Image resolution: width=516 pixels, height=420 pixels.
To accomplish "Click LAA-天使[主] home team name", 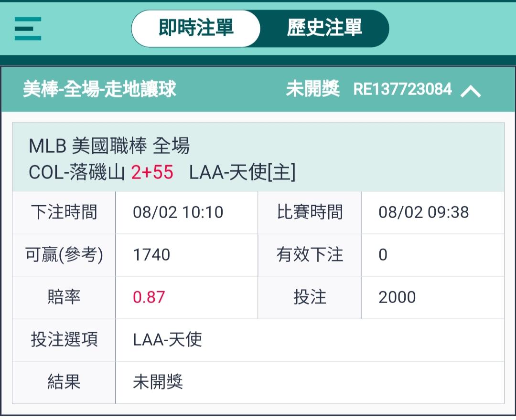I will (242, 172).
